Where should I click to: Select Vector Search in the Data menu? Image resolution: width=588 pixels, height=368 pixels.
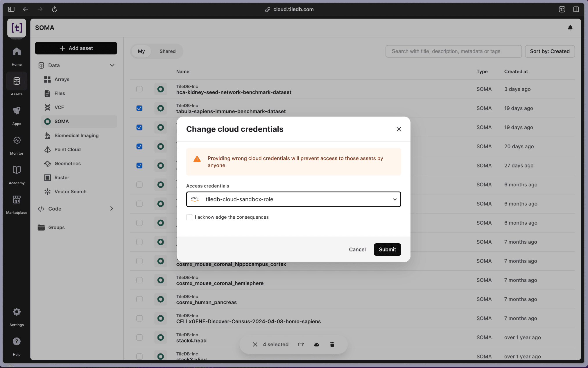pos(70,192)
